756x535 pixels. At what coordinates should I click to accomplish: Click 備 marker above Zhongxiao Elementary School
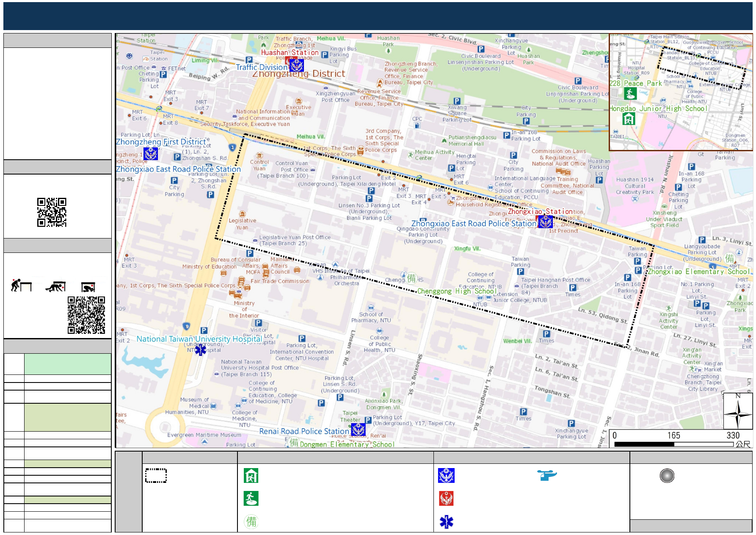pyautogui.click(x=730, y=258)
